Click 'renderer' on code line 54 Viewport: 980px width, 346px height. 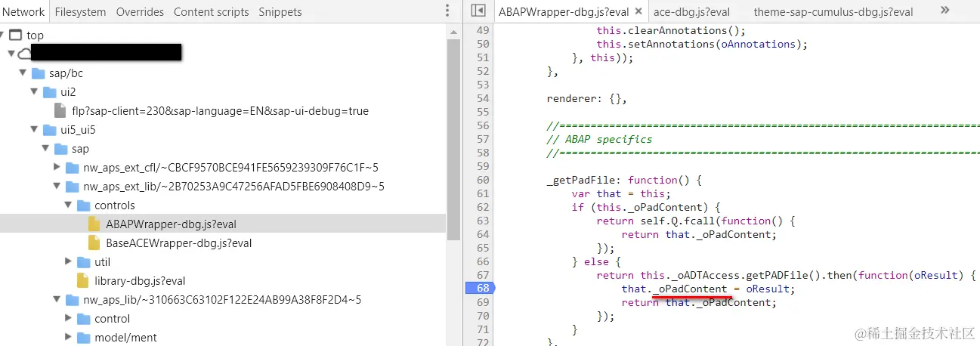pyautogui.click(x=572, y=98)
